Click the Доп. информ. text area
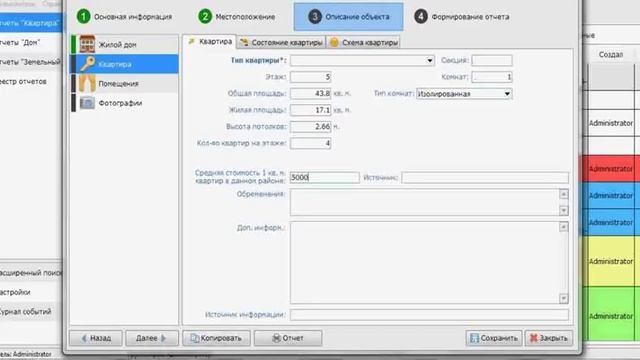The image size is (640, 360). coord(424,263)
